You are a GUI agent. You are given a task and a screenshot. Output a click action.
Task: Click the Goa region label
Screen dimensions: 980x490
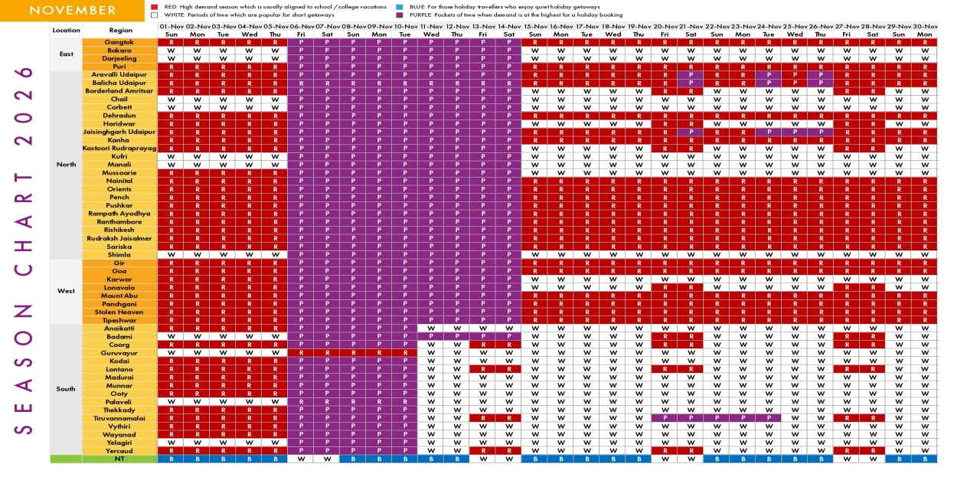pyautogui.click(x=119, y=271)
